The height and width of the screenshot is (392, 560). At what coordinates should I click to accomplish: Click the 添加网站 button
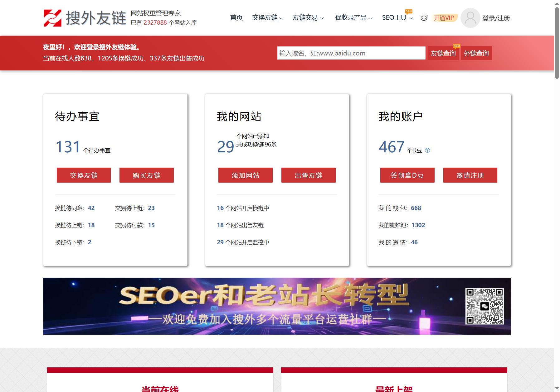[246, 175]
